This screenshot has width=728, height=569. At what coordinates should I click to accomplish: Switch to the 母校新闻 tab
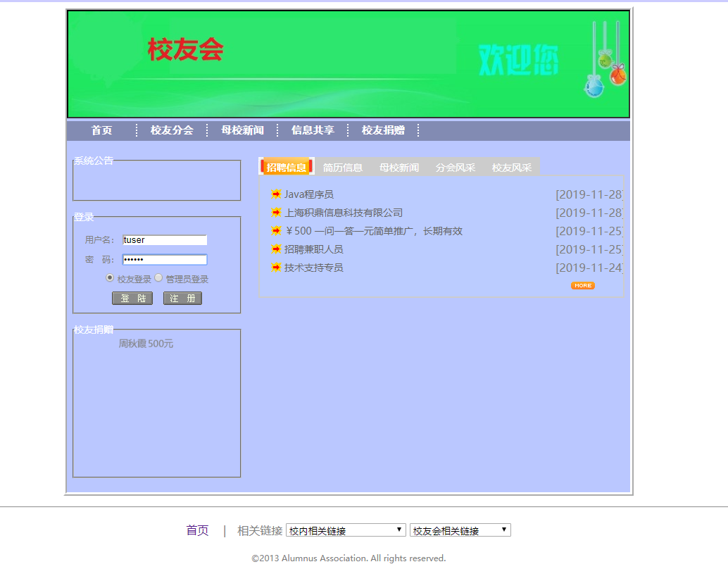(398, 167)
